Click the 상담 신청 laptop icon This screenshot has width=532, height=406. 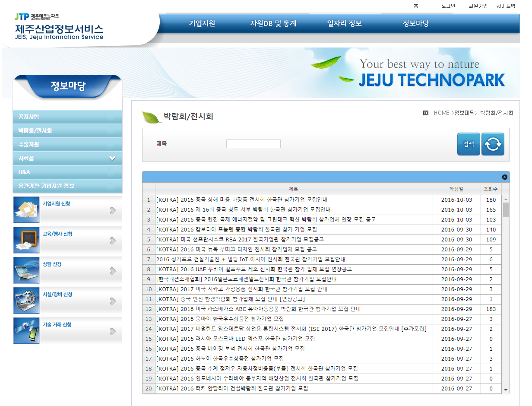26,270
